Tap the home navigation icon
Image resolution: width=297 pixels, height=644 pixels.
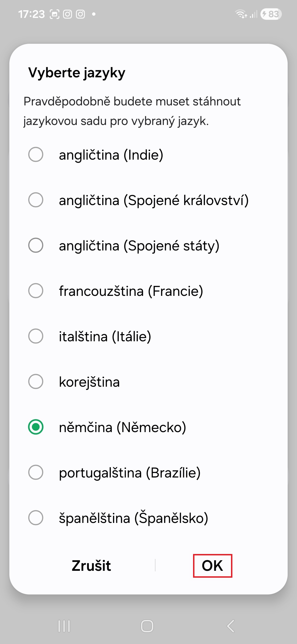[147, 626]
